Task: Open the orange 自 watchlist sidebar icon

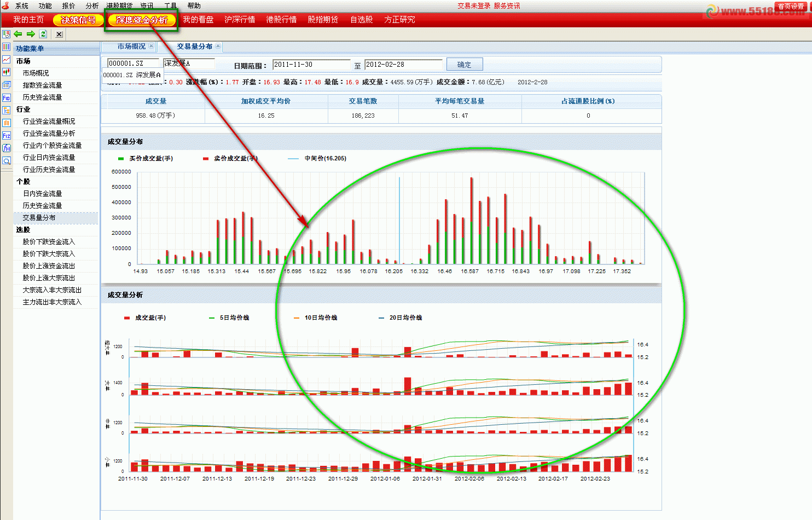Action: (7, 123)
